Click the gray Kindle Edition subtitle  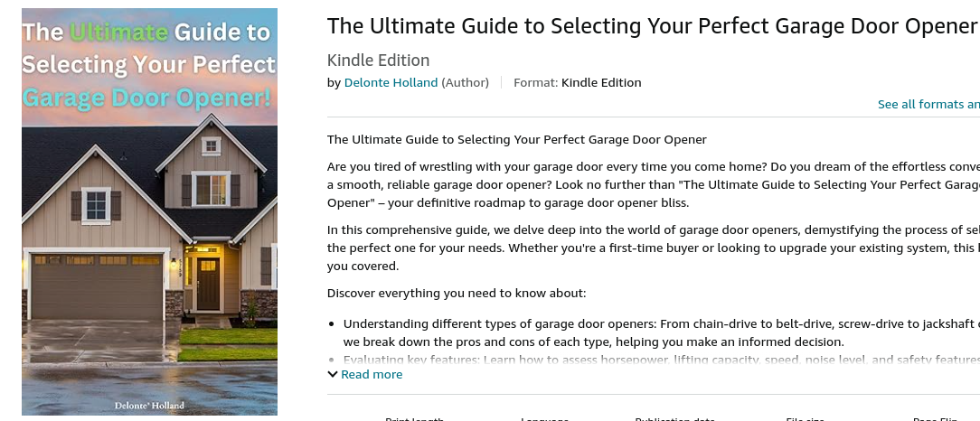[378, 61]
